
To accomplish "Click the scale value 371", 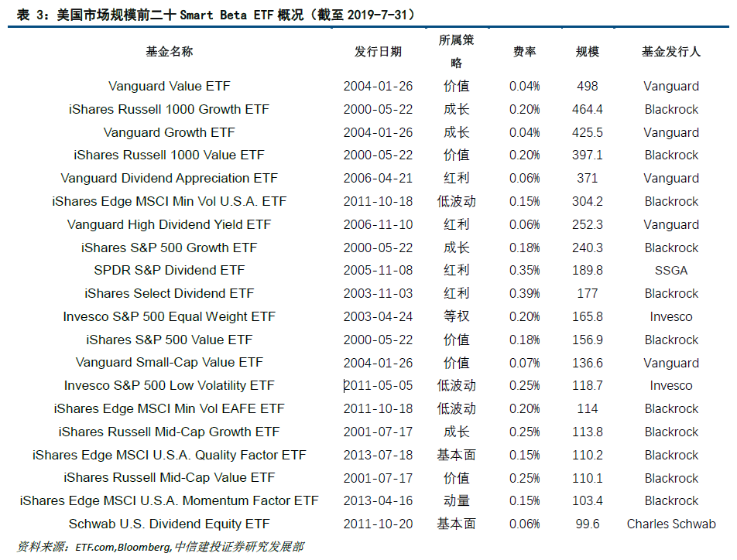I will [587, 178].
